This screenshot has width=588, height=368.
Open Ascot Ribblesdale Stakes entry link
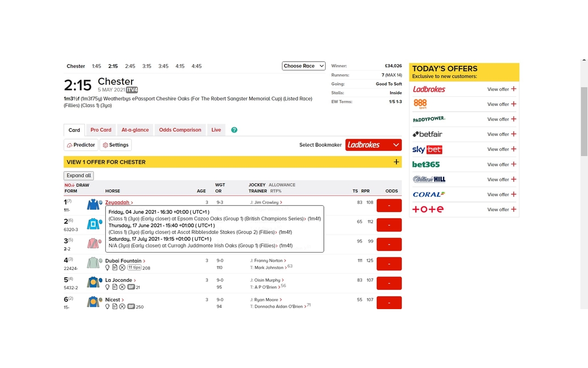coord(193,232)
